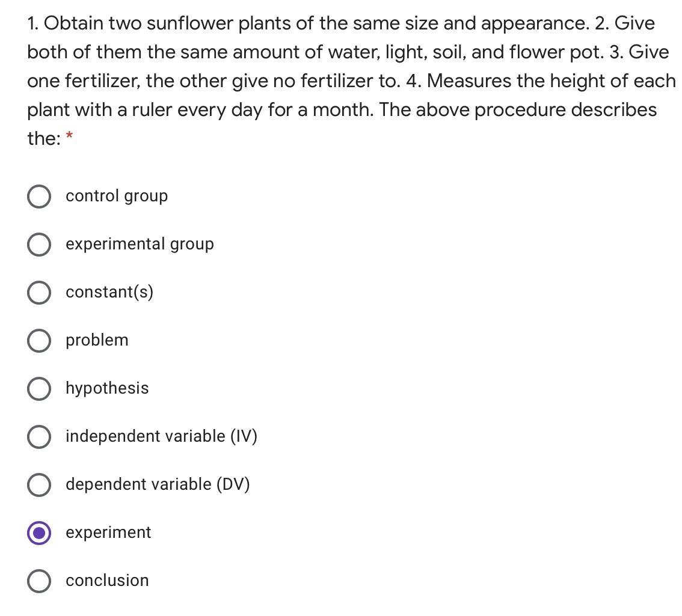Image resolution: width=682 pixels, height=616 pixels.
Task: Click the 'experimental group' option text
Action: point(140,244)
